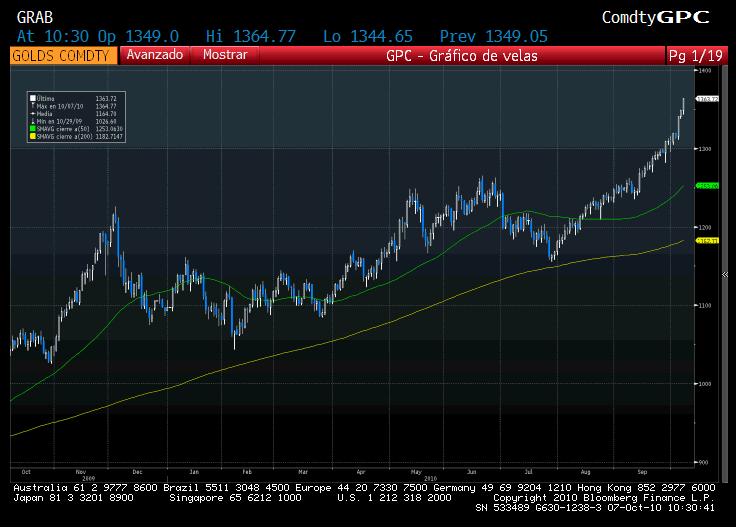The width and height of the screenshot is (736, 527).
Task: Click the 1000 price axis label
Action: (x=705, y=384)
